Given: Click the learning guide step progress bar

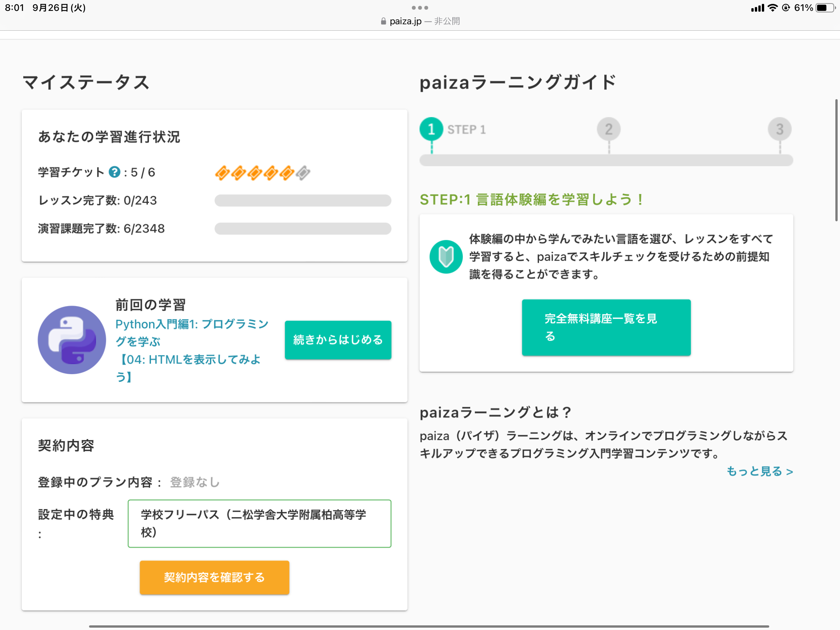Looking at the screenshot, I should (606, 160).
